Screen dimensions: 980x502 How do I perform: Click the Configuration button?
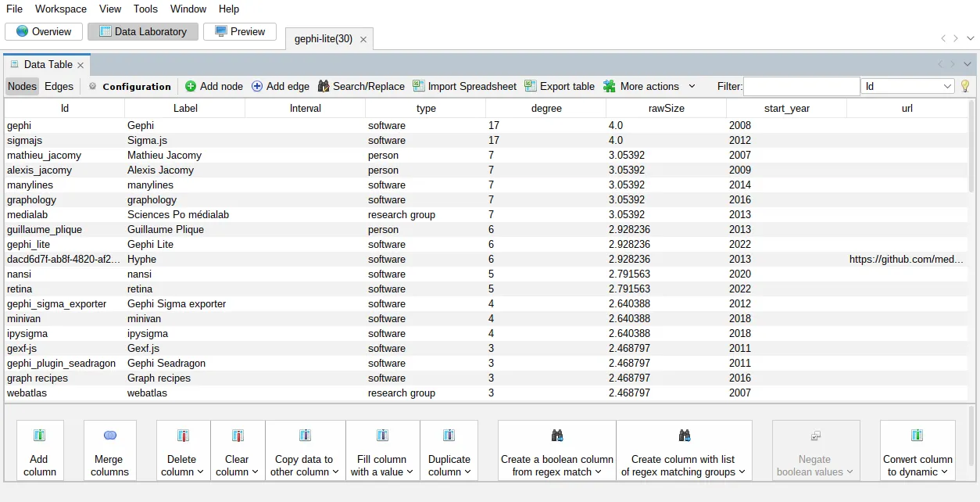[130, 87]
